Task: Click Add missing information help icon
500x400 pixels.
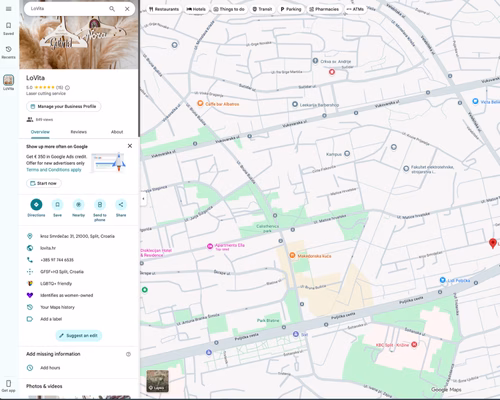Action: point(128,354)
